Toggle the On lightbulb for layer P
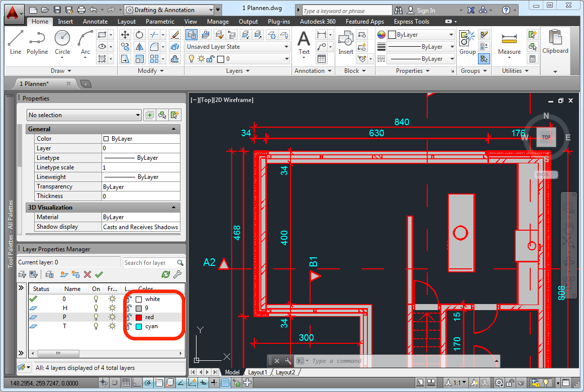 click(95, 317)
